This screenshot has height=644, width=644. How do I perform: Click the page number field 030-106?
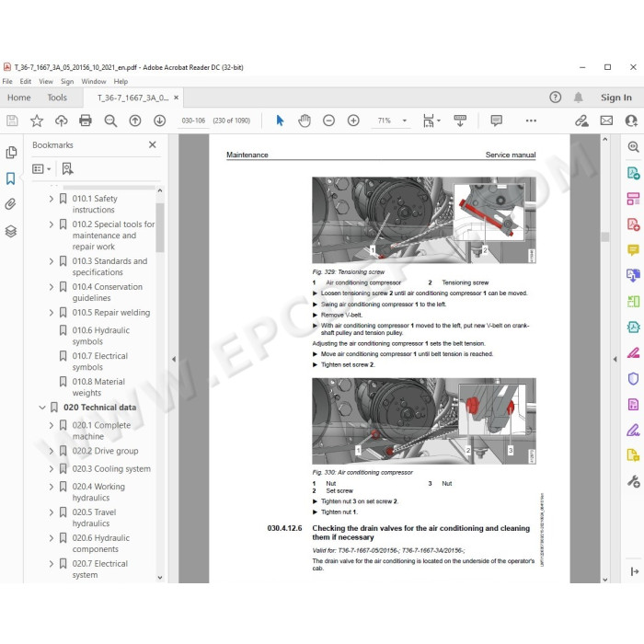tap(193, 121)
